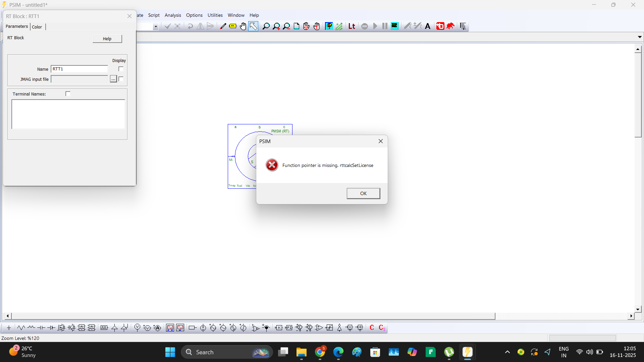Click OK in the PSIM error dialog
Image resolution: width=644 pixels, height=362 pixels.
[x=363, y=193]
